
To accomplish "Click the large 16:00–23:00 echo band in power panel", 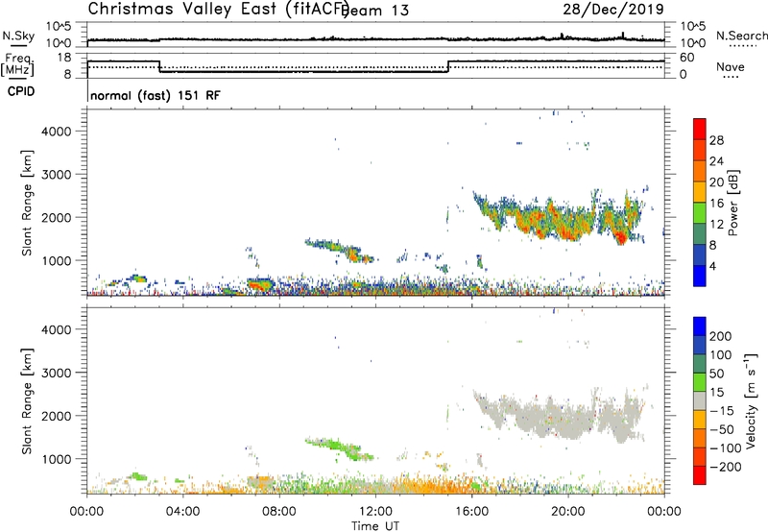I will 559,218.
